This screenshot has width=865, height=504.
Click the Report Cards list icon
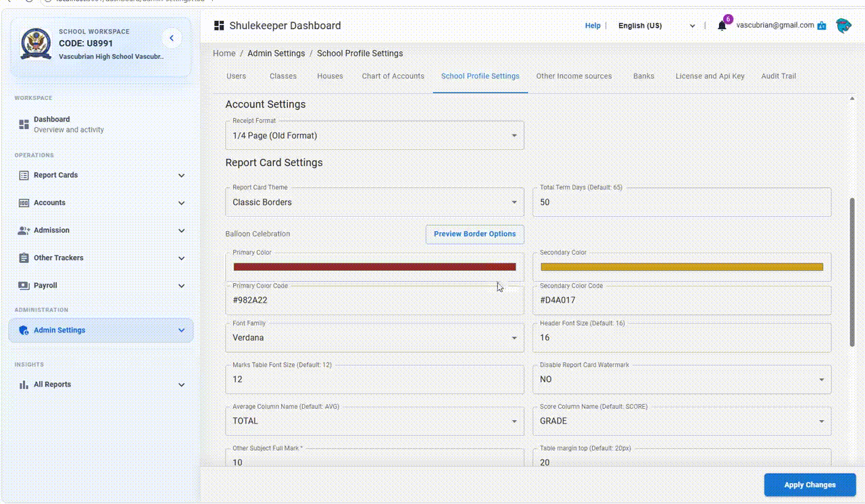(24, 175)
